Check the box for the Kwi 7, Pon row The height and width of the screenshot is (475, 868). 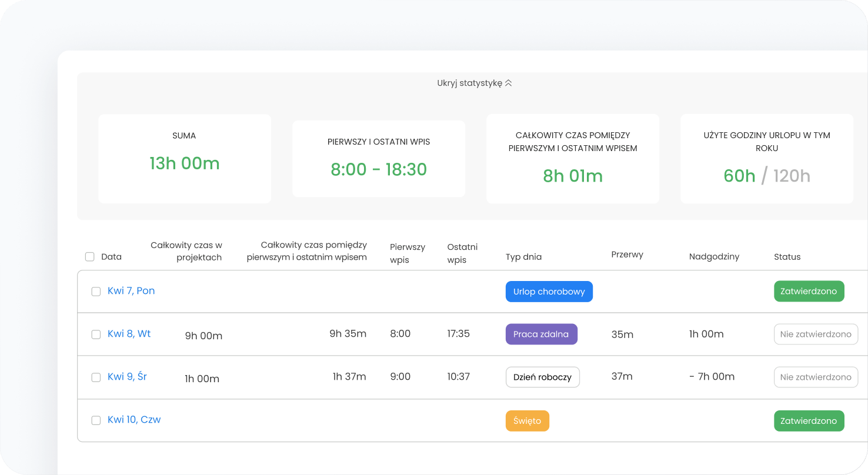[96, 292]
